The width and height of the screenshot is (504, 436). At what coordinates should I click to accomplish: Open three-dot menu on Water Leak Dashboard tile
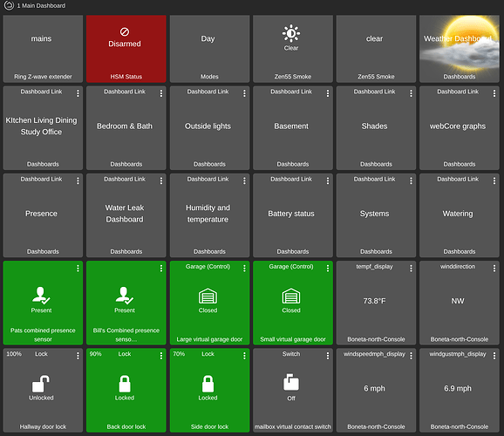click(161, 181)
